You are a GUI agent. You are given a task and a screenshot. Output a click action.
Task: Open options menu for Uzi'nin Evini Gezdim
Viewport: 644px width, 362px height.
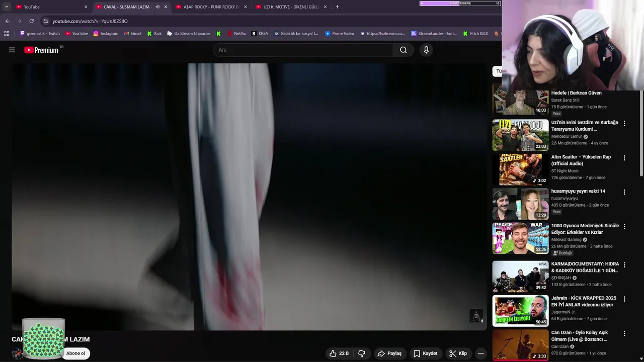pos(624,123)
